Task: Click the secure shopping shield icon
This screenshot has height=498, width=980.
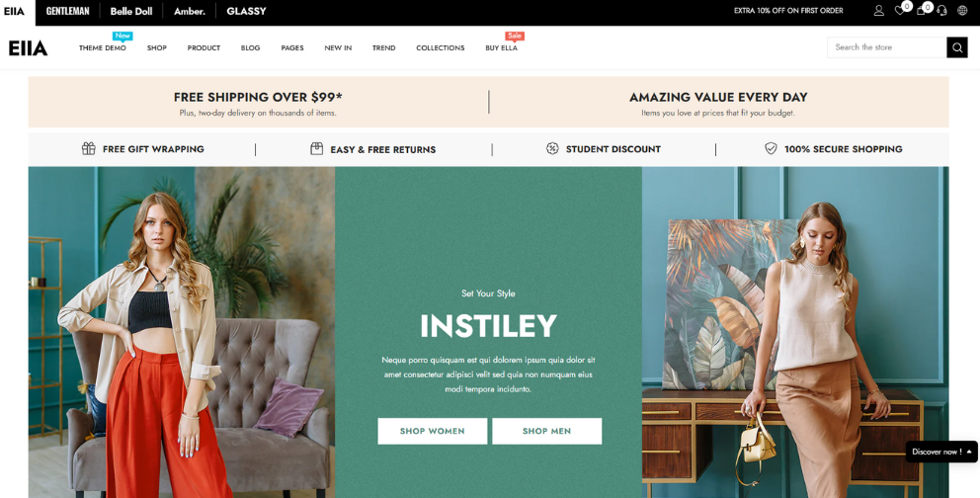Action: pyautogui.click(x=771, y=149)
